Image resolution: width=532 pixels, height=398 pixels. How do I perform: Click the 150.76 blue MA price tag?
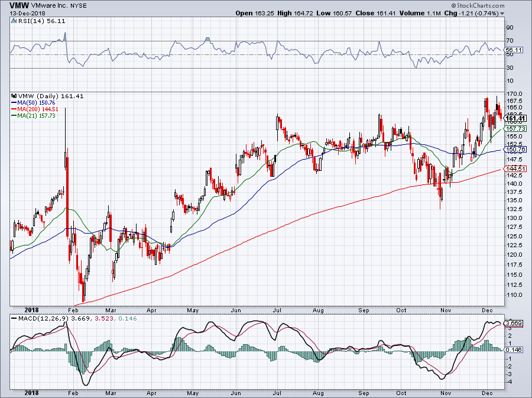[x=515, y=149]
